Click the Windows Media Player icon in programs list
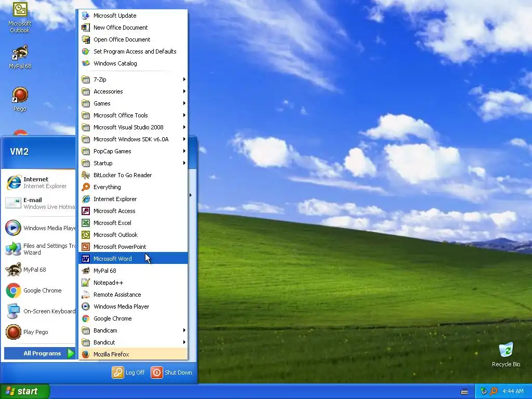The height and width of the screenshot is (399, 532). click(x=86, y=307)
